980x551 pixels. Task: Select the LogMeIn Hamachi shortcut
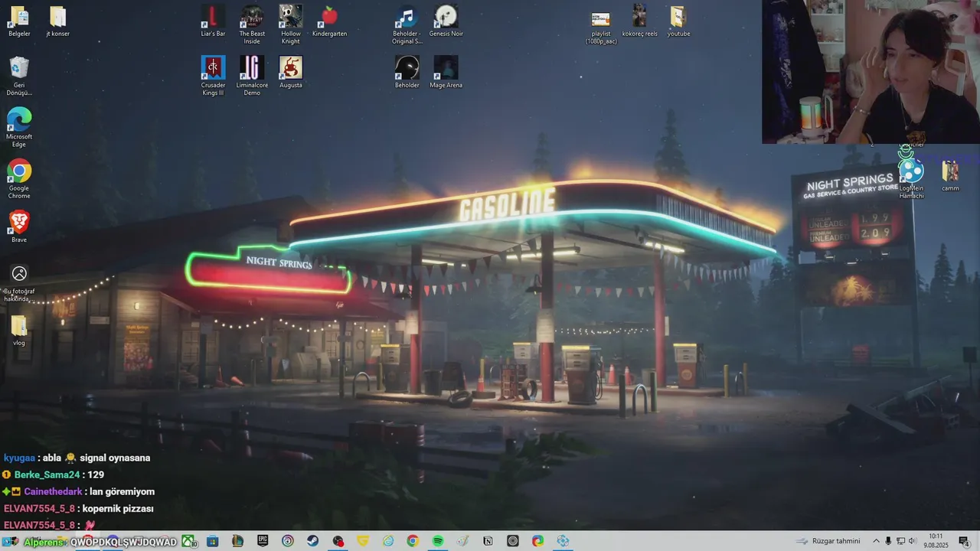coord(911,179)
